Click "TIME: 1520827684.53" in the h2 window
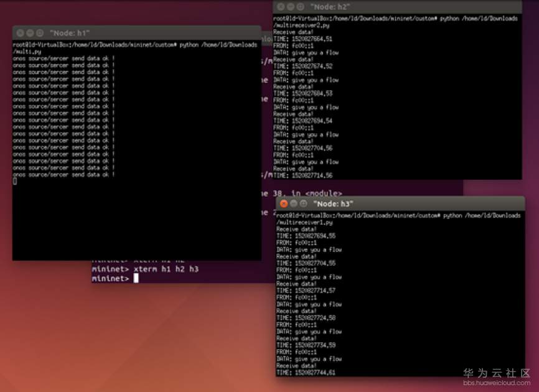 [303, 93]
